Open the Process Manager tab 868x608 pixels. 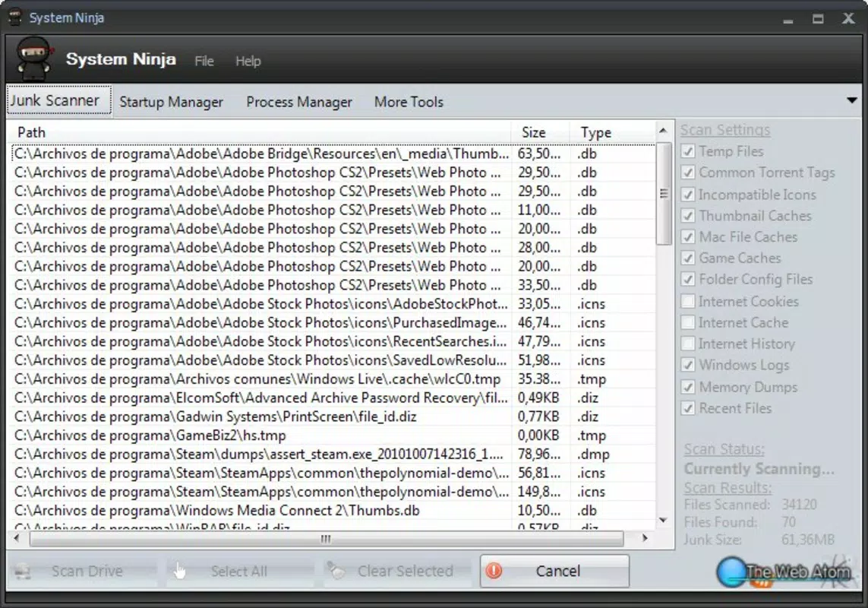[x=299, y=102]
